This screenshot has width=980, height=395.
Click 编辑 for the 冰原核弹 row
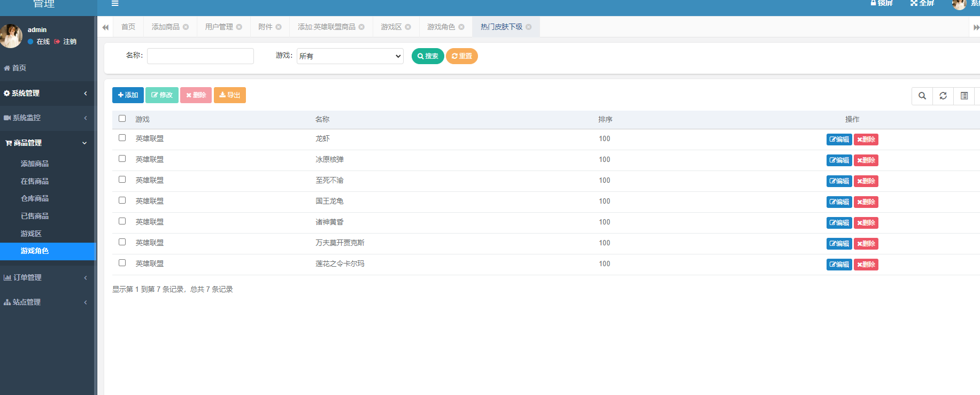(839, 160)
